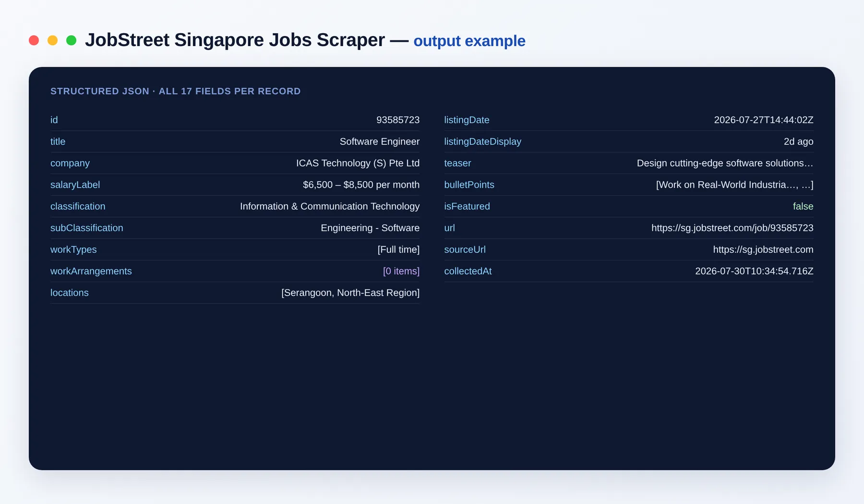Select 'Information & Communication Technology' value
Image resolution: width=864 pixels, height=504 pixels.
330,206
